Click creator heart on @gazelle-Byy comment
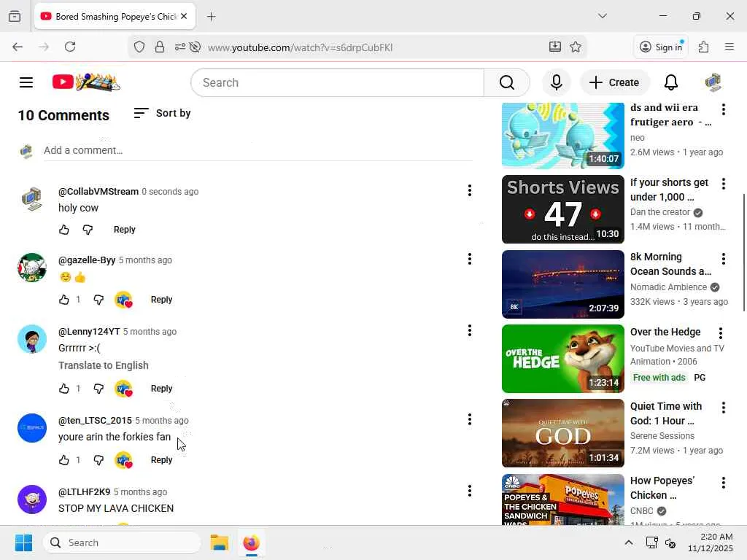 pos(123,300)
